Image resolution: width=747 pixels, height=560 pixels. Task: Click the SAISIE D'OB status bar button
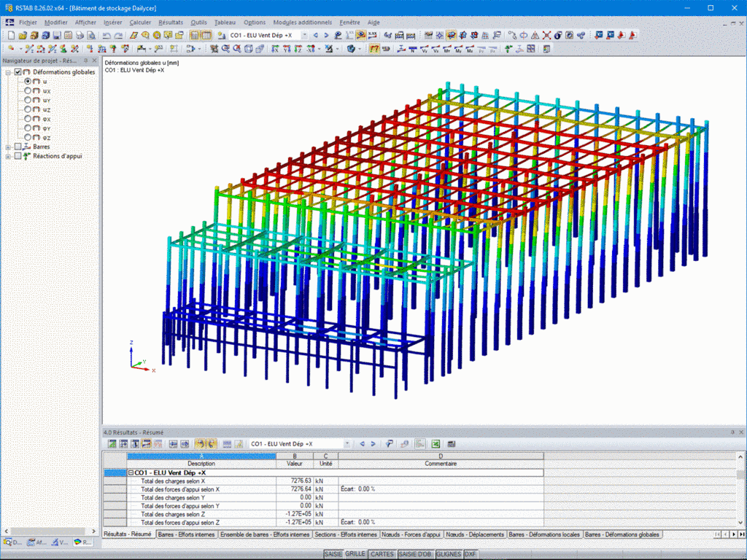coord(414,554)
